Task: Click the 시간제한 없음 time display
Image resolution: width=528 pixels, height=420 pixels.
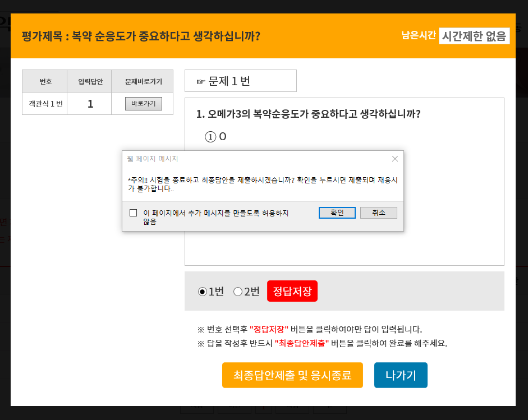Action: point(474,36)
